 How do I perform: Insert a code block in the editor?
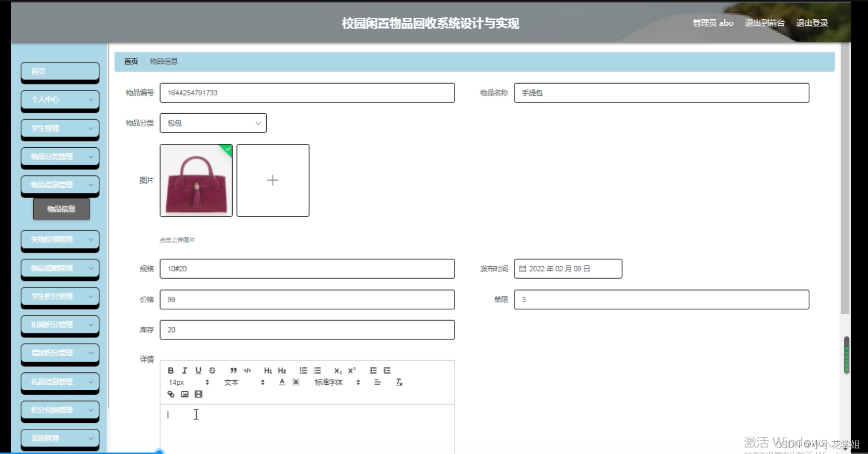point(247,370)
